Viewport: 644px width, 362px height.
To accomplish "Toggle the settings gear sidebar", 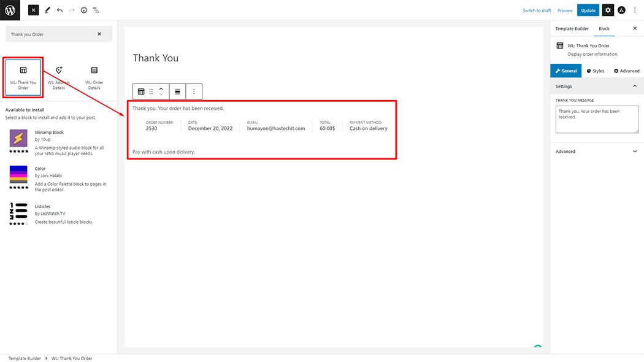I will 607,10.
